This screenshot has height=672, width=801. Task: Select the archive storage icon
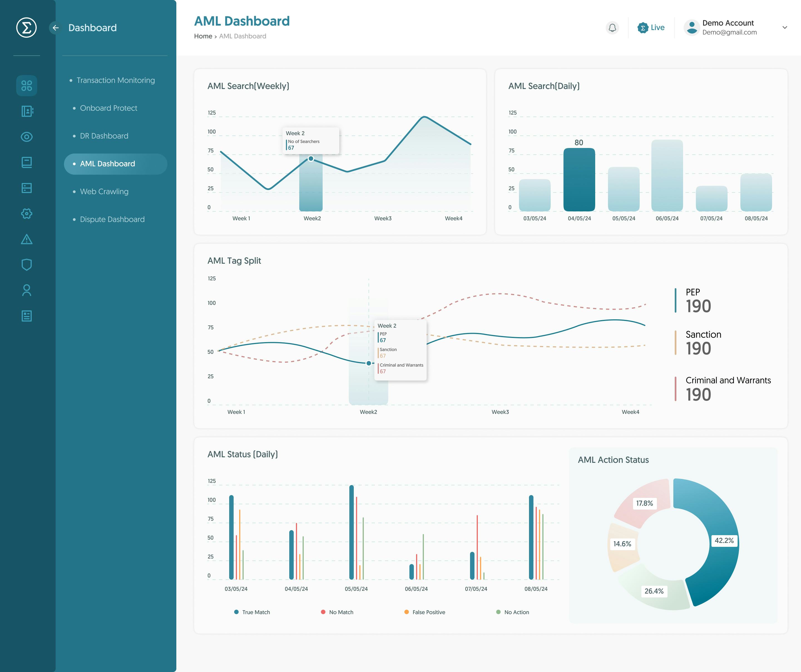click(x=27, y=188)
